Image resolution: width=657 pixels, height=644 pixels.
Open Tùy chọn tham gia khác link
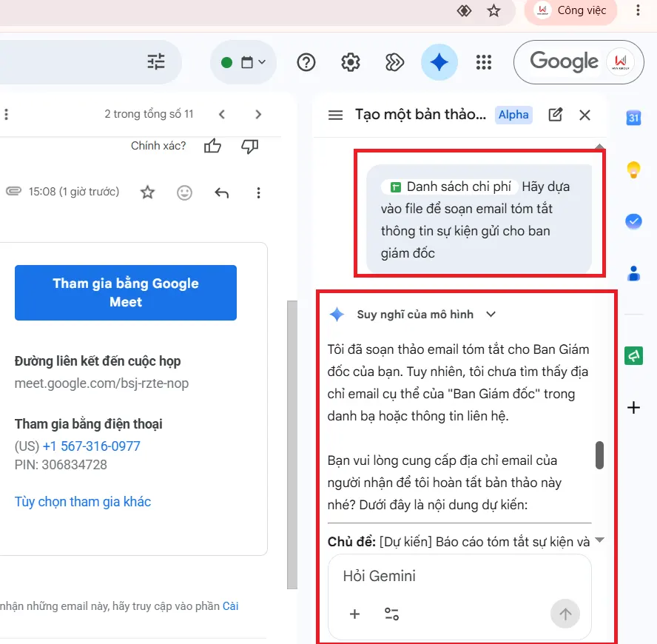[x=83, y=501]
